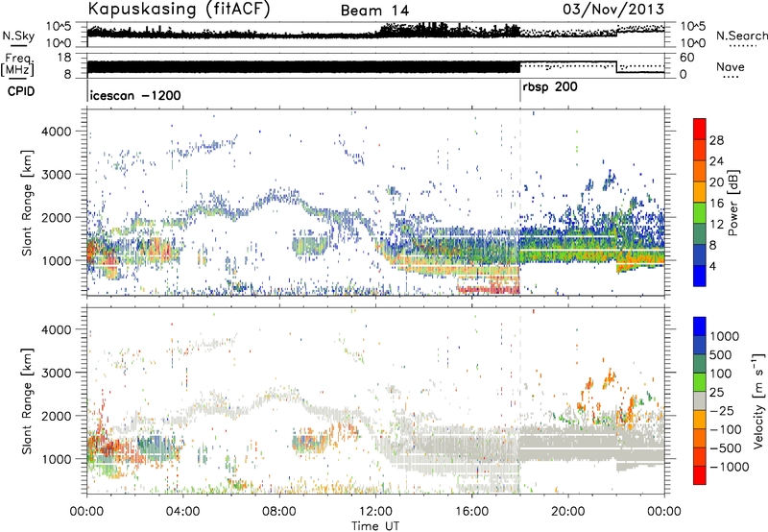Click the '16:00' time axis tick label
768x532 pixels.
tap(471, 512)
